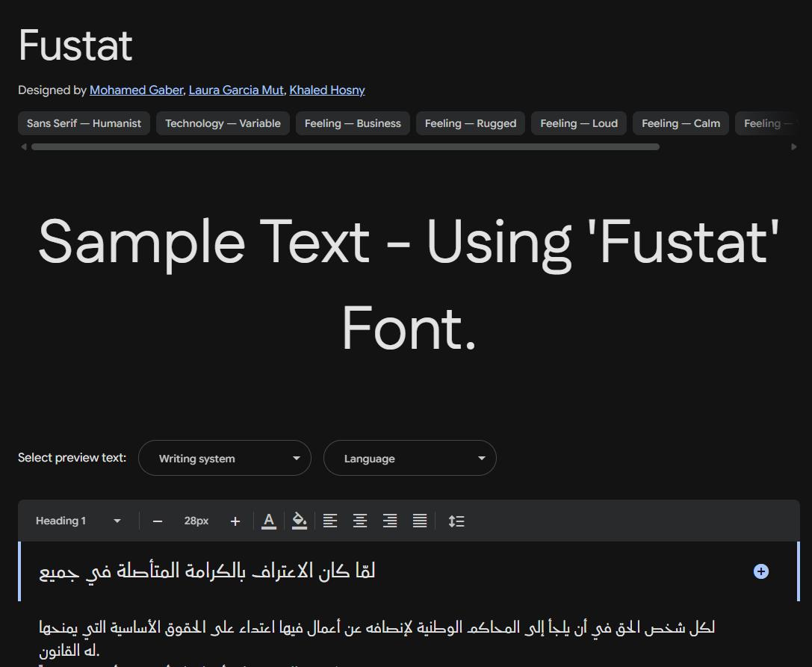Select the Sans Serif — Humanist tag
This screenshot has width=812, height=667.
(84, 123)
